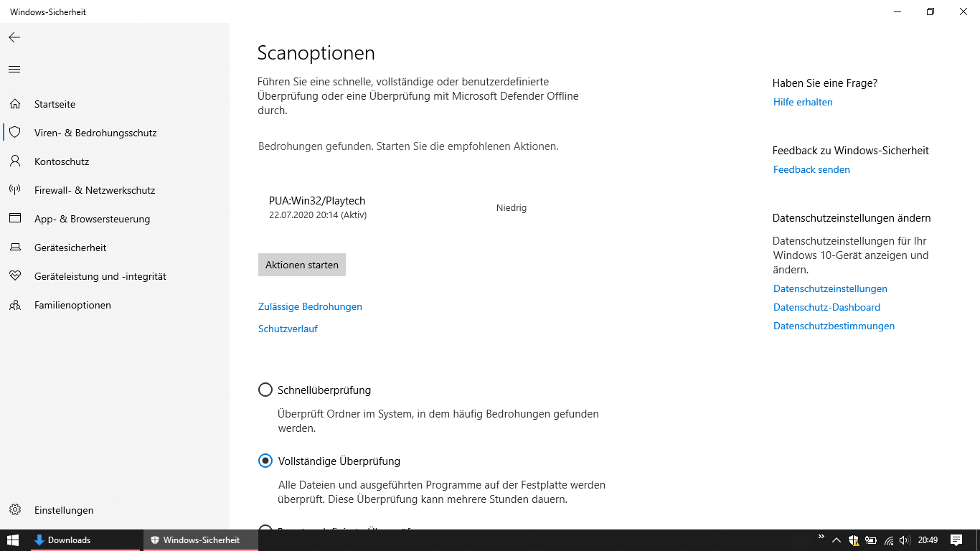Click the Haben Sie eine Frage? heading
980x551 pixels.
(825, 83)
